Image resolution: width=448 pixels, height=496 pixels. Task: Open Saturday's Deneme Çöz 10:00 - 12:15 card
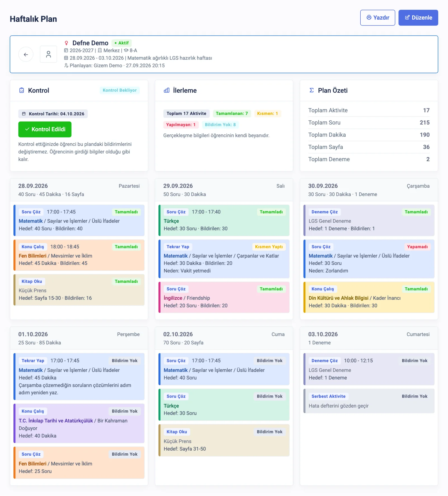[369, 369]
